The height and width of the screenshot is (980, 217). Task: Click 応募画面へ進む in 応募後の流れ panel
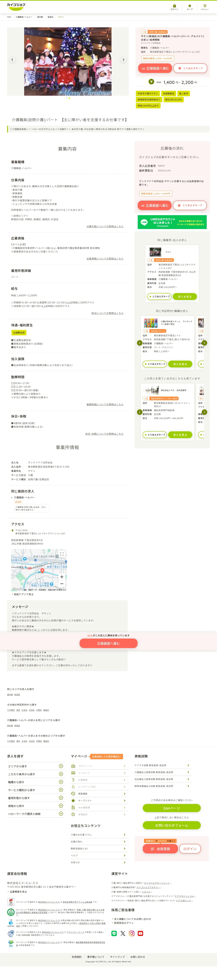click(155, 205)
